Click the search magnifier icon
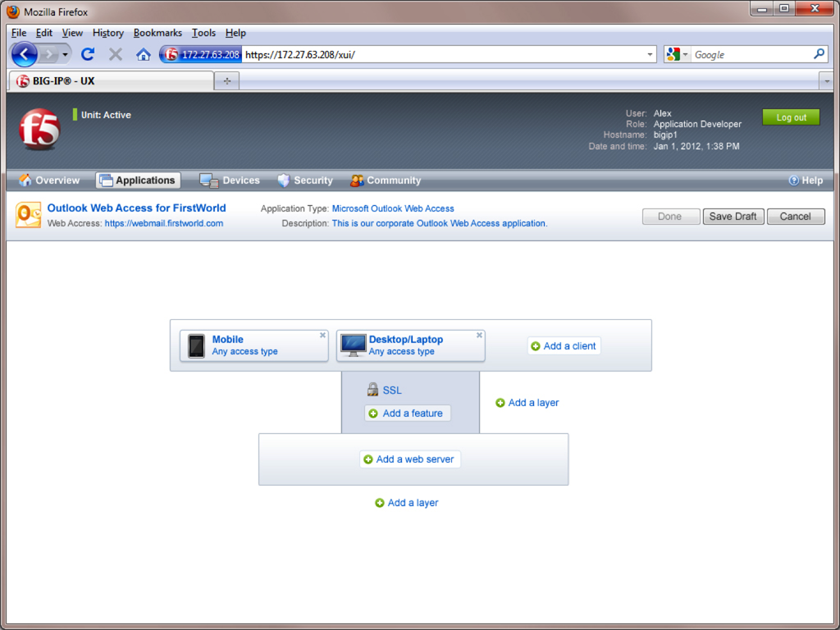840x630 pixels. click(x=819, y=54)
